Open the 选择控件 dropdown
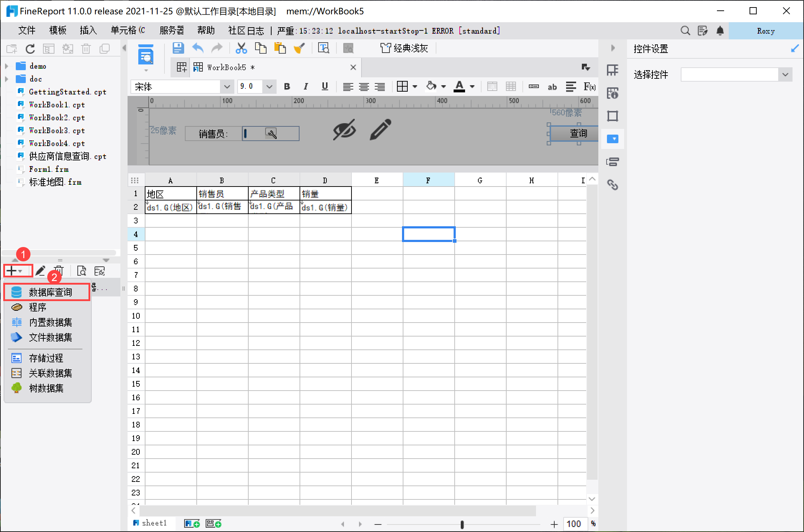This screenshot has width=804, height=532. [x=785, y=74]
